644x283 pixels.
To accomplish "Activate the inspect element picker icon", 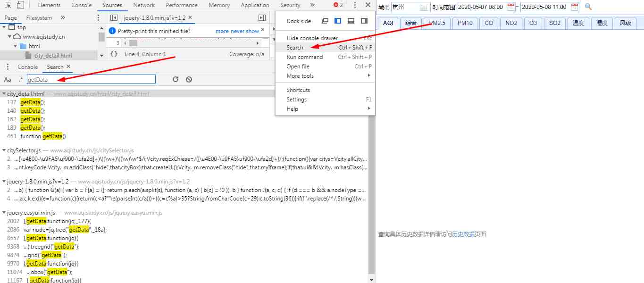I will point(7,5).
